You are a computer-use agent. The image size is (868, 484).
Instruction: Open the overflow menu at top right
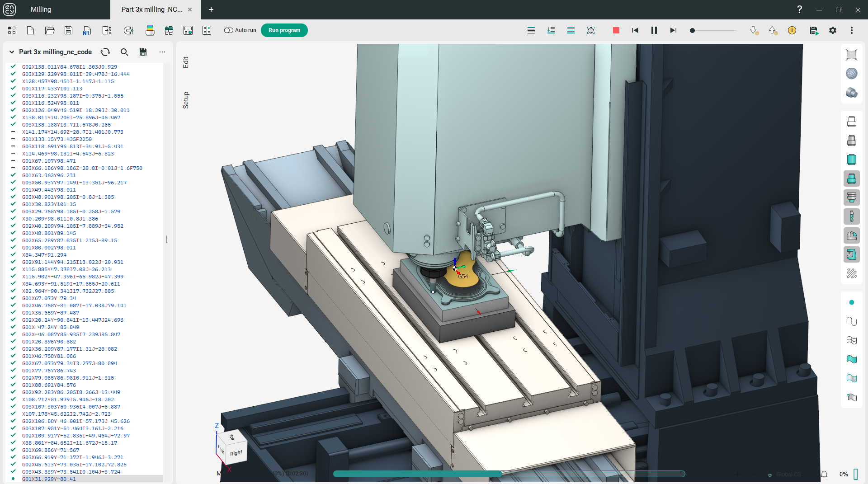[x=853, y=30]
